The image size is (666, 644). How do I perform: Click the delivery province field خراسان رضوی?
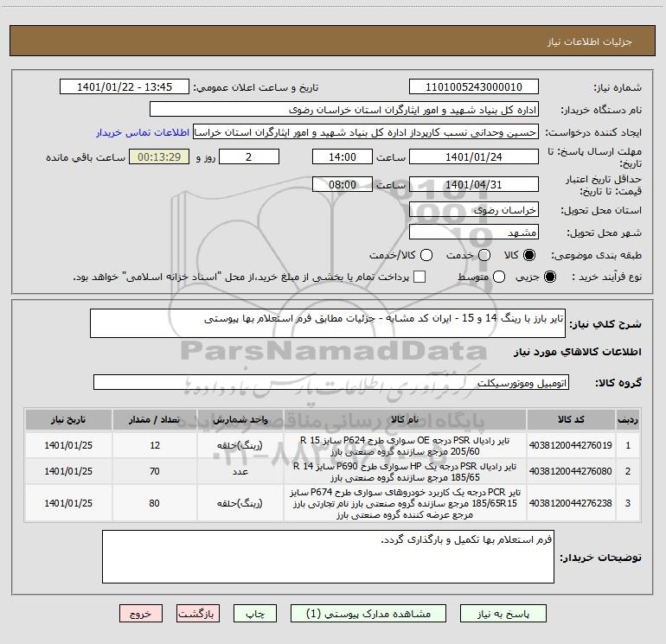click(474, 209)
